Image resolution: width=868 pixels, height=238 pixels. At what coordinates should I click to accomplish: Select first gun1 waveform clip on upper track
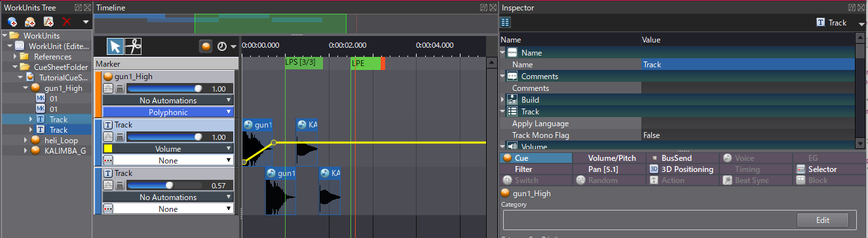pos(257,143)
